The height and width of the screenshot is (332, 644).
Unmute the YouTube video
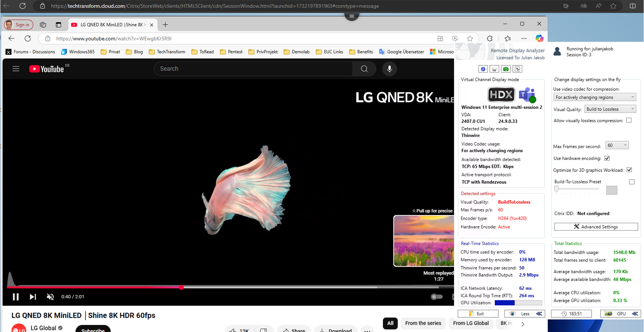[50, 297]
